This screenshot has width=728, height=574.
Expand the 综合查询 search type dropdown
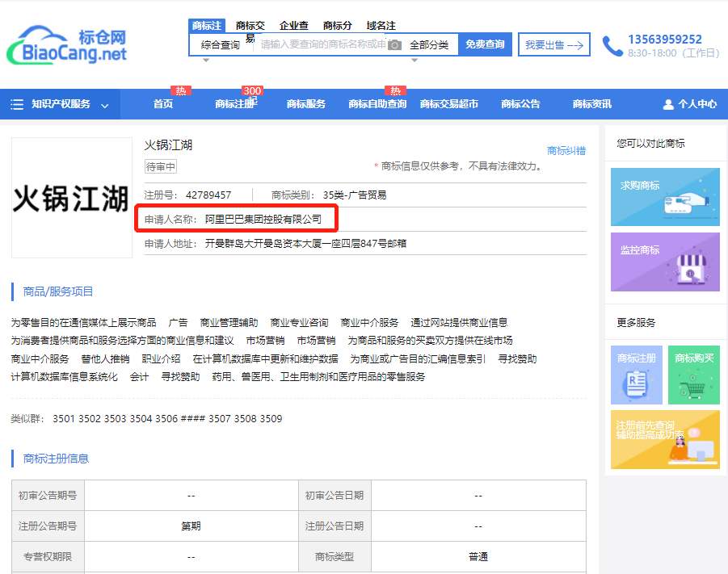220,45
